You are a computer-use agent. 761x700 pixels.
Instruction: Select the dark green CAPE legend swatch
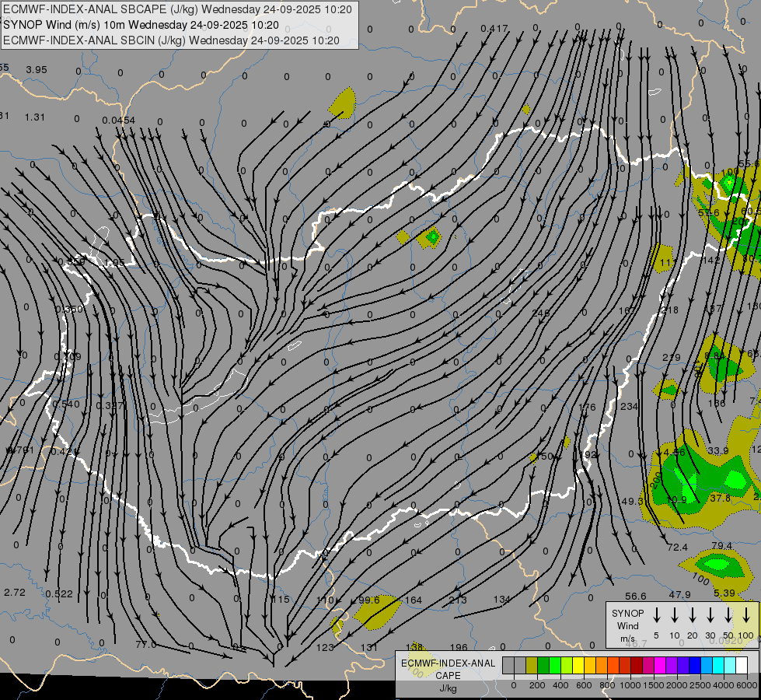tap(543, 666)
